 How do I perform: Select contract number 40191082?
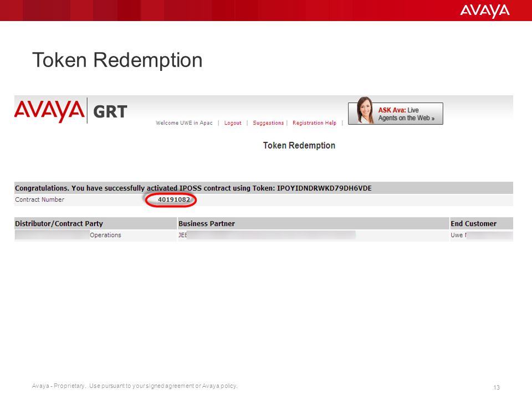173,199
